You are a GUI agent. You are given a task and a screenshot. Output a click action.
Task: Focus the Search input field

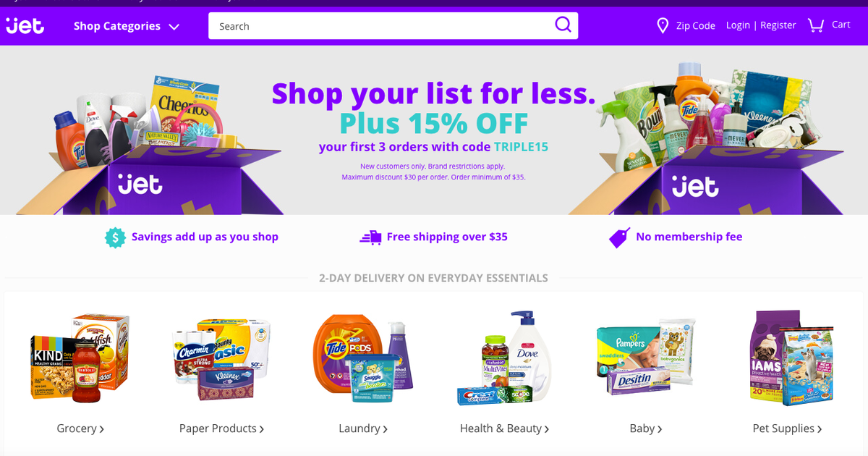[383, 26]
